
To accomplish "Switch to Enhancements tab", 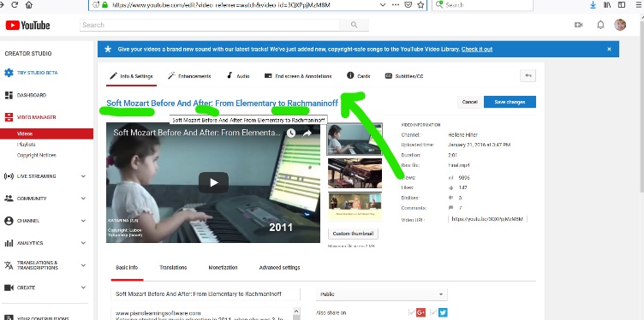I will click(x=189, y=76).
